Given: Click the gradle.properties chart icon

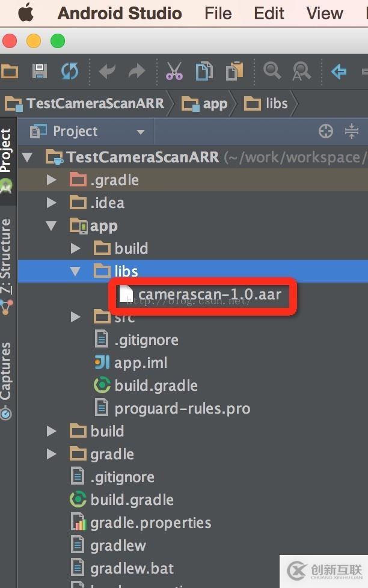Looking at the screenshot, I should (x=78, y=522).
